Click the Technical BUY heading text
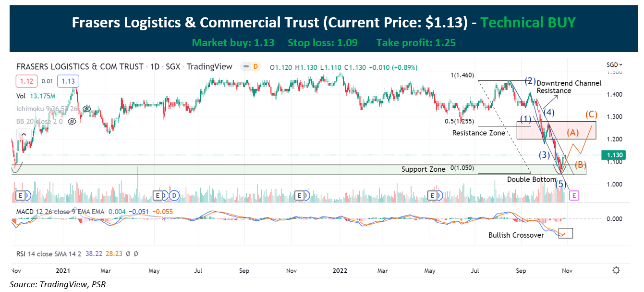Image resolution: width=644 pixels, height=292 pixels. coord(528,23)
